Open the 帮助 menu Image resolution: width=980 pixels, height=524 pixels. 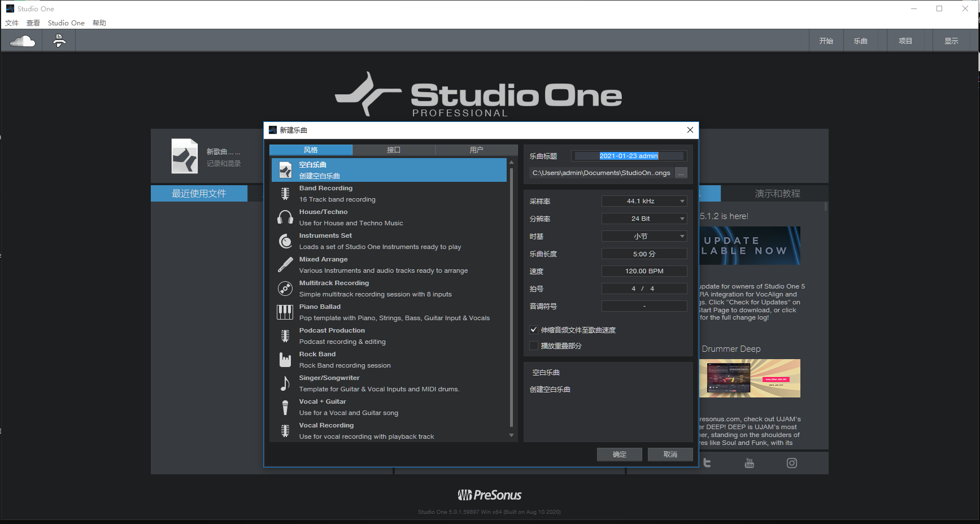(x=99, y=23)
